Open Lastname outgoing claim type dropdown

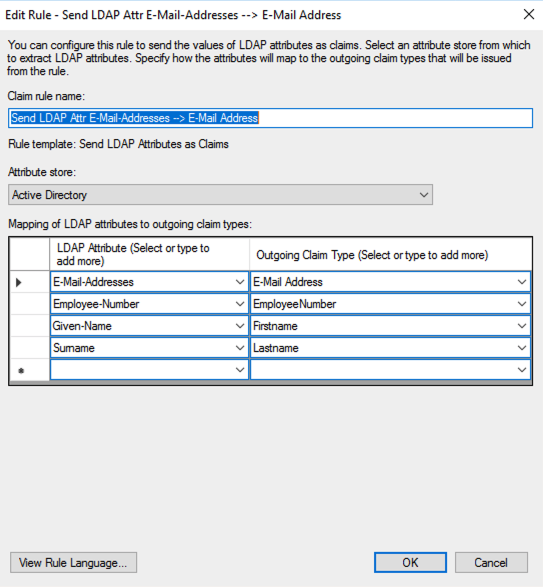click(522, 348)
